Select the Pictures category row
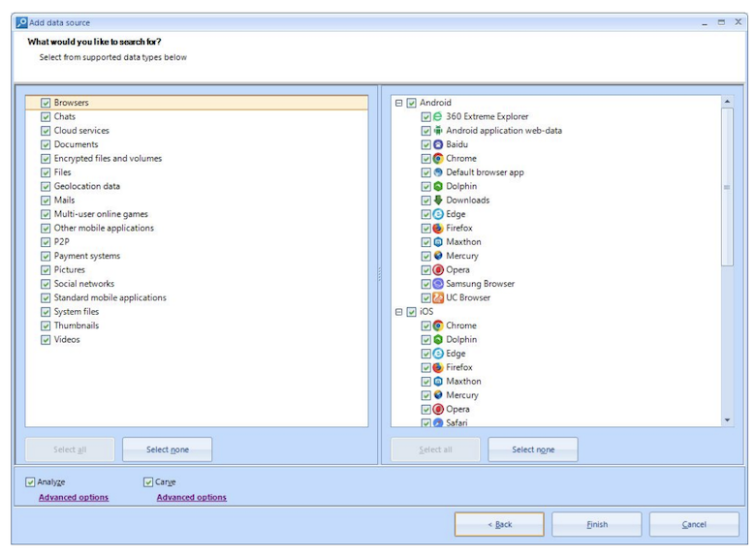The height and width of the screenshot is (558, 756). point(197,270)
